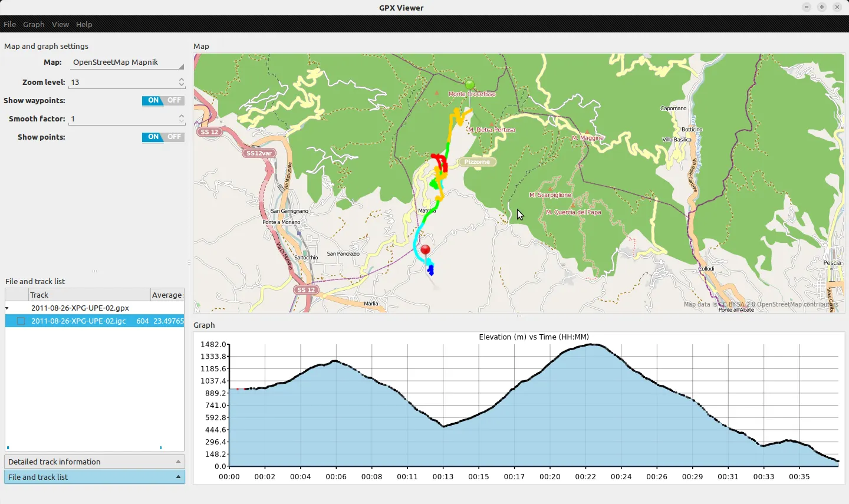Sort by the Average column header

click(167, 295)
